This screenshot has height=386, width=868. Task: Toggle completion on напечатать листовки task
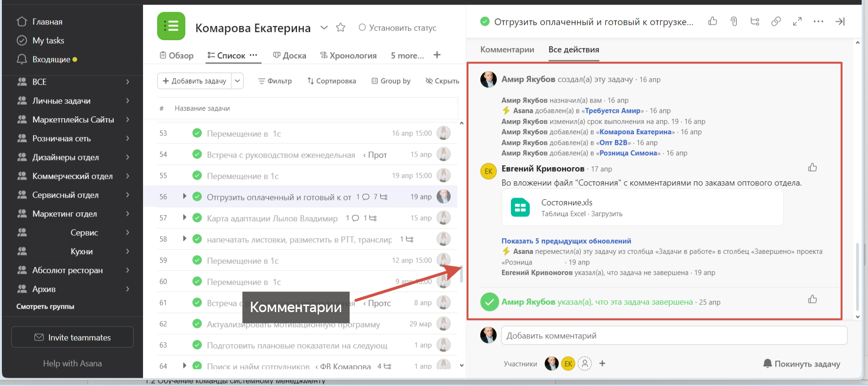[x=197, y=239]
